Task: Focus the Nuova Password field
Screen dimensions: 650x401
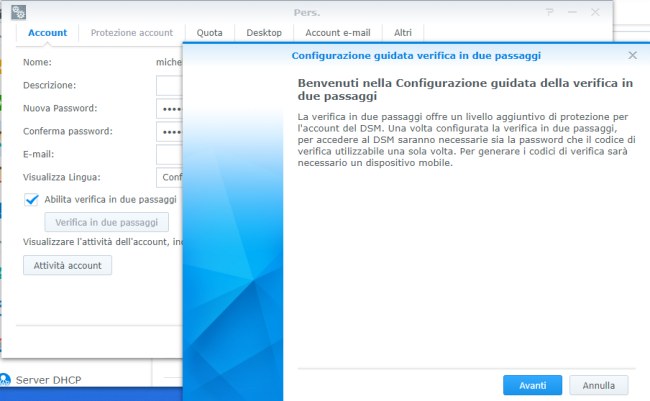Action: (169, 108)
